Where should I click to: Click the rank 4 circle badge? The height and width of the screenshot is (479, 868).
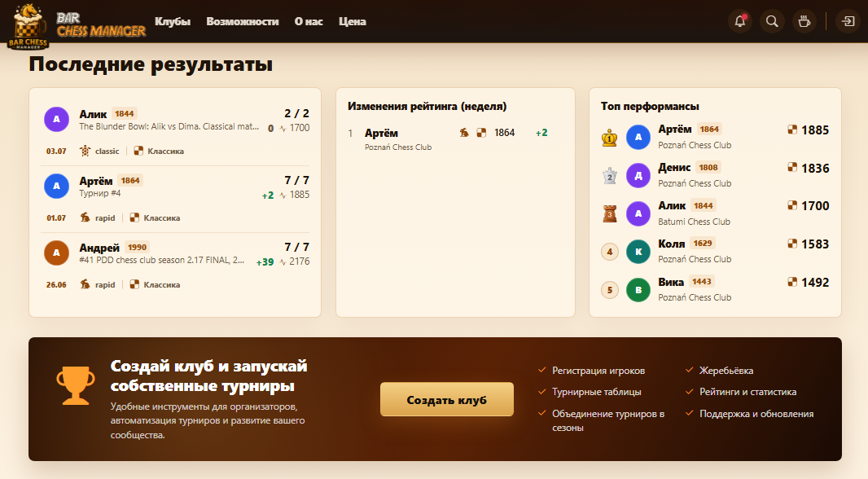[610, 252]
